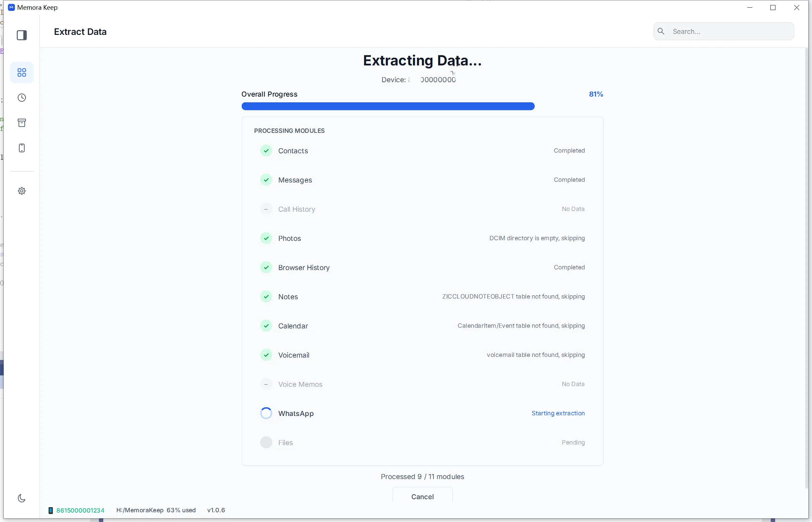
Task: Click the Voice Memos dash icon
Action: (266, 384)
